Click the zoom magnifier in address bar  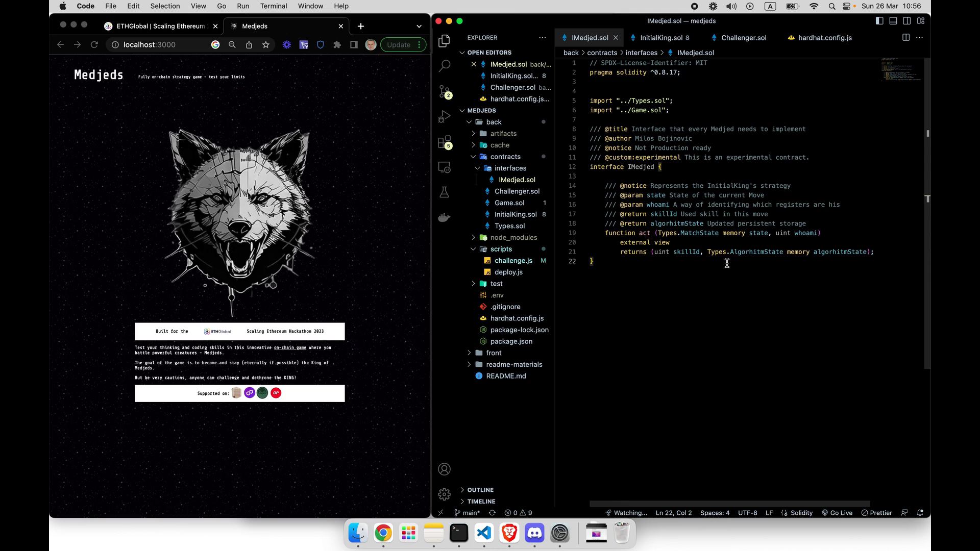click(232, 45)
